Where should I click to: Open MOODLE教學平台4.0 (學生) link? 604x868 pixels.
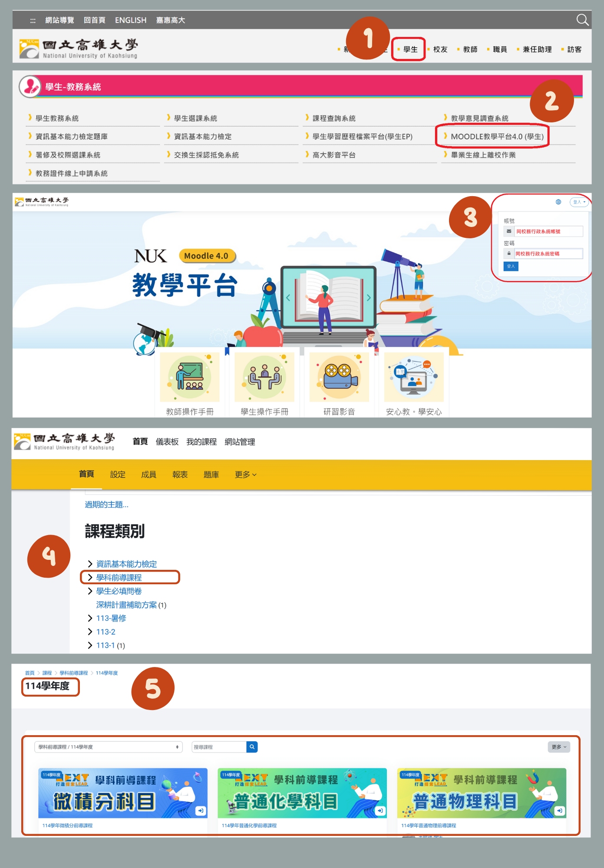click(x=497, y=136)
